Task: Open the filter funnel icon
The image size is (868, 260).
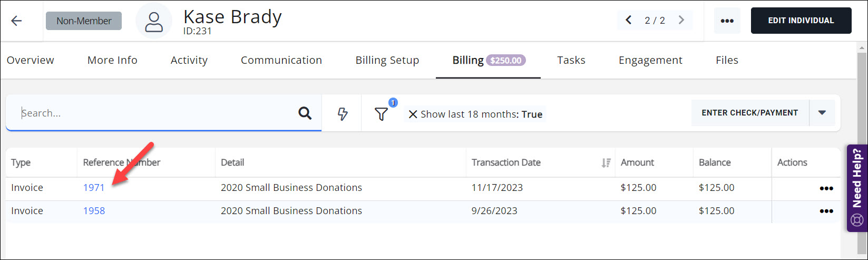Action: pyautogui.click(x=381, y=114)
